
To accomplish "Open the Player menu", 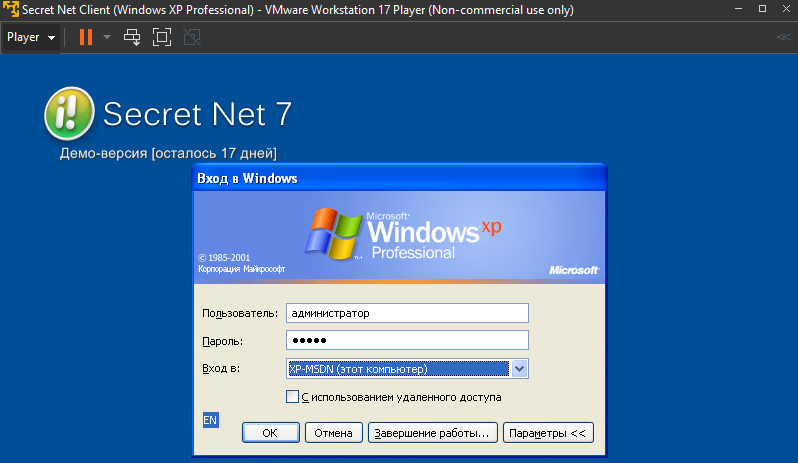I will (x=31, y=37).
